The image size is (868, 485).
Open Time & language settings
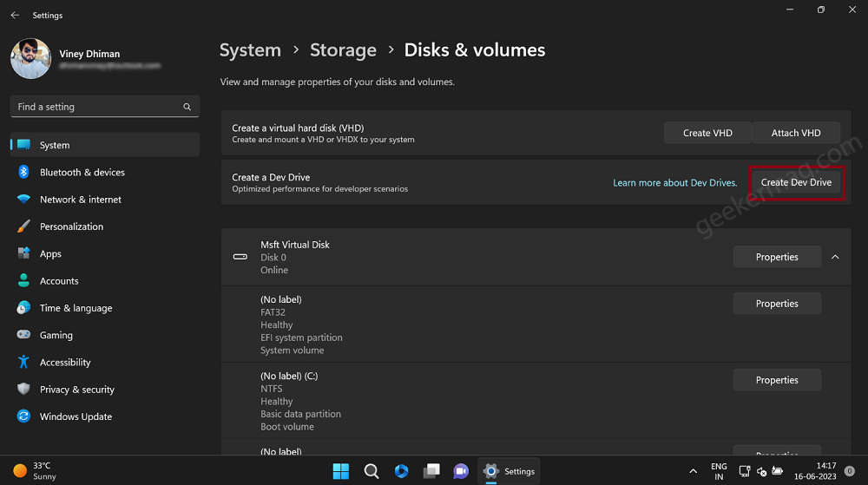pos(105,307)
